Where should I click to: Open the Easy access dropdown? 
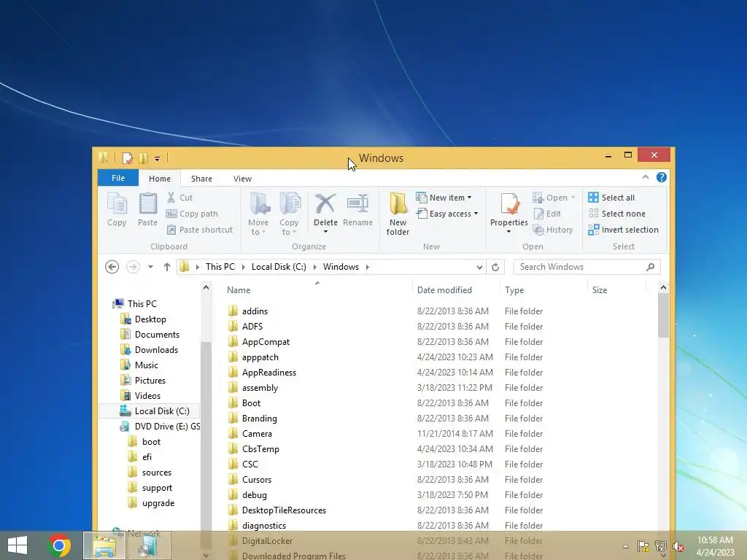447,214
